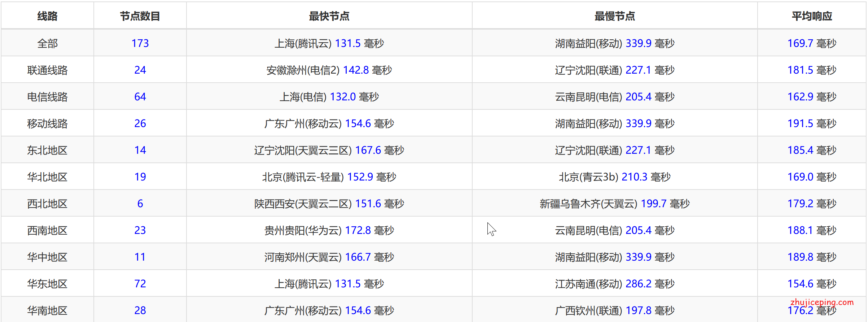Click node count 72 for 华东地区
868x322 pixels.
tap(140, 284)
